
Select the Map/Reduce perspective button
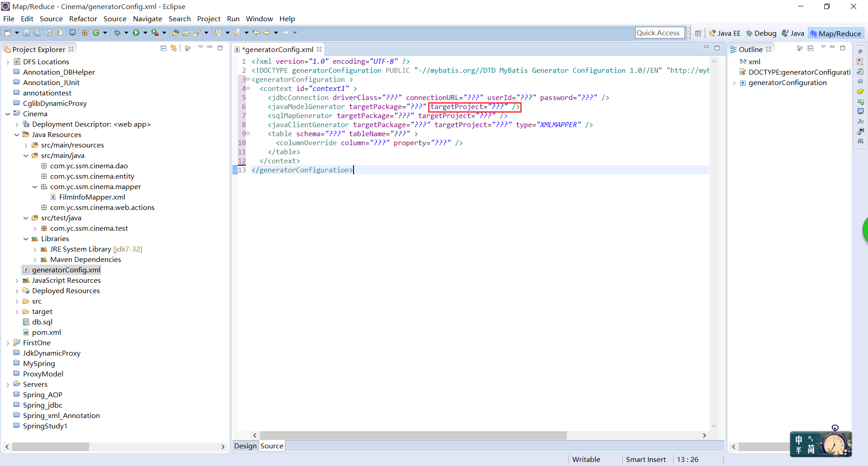tap(836, 33)
